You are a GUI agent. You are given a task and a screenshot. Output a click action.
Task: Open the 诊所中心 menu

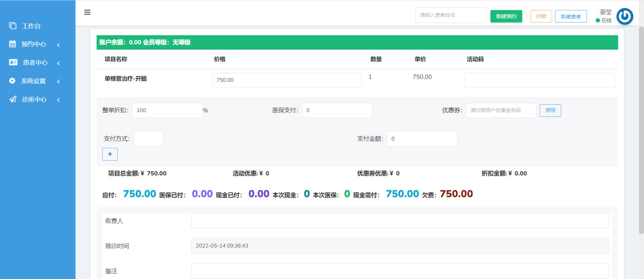(x=34, y=99)
